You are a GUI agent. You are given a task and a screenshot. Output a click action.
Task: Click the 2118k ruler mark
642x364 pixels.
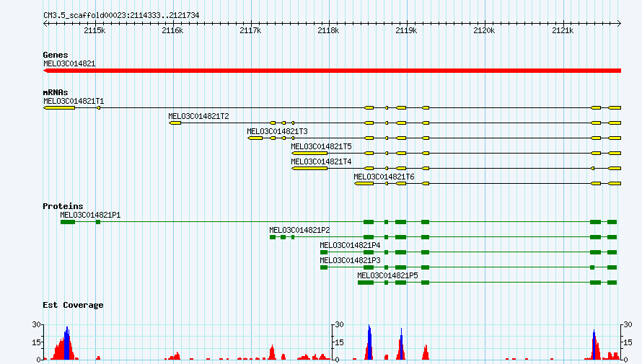tap(328, 31)
